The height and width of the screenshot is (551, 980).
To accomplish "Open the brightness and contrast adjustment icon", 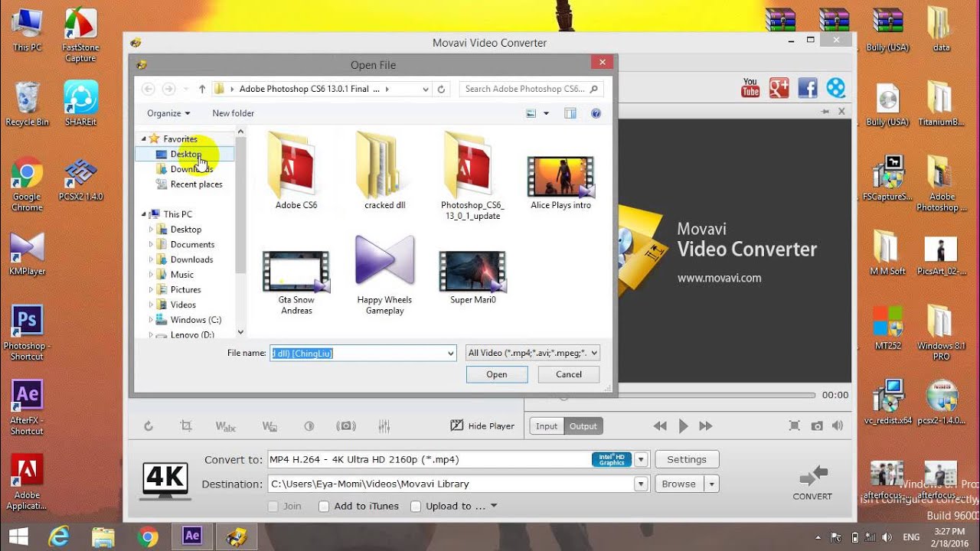I will click(309, 426).
